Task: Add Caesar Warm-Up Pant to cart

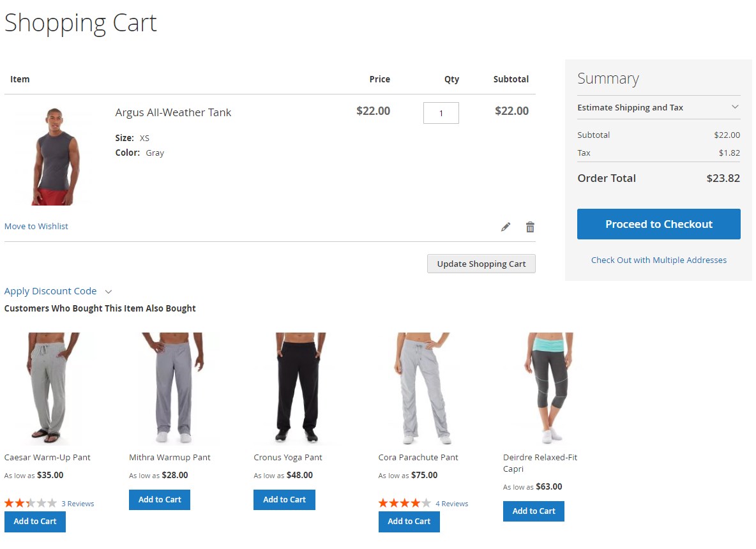Action: coord(35,522)
